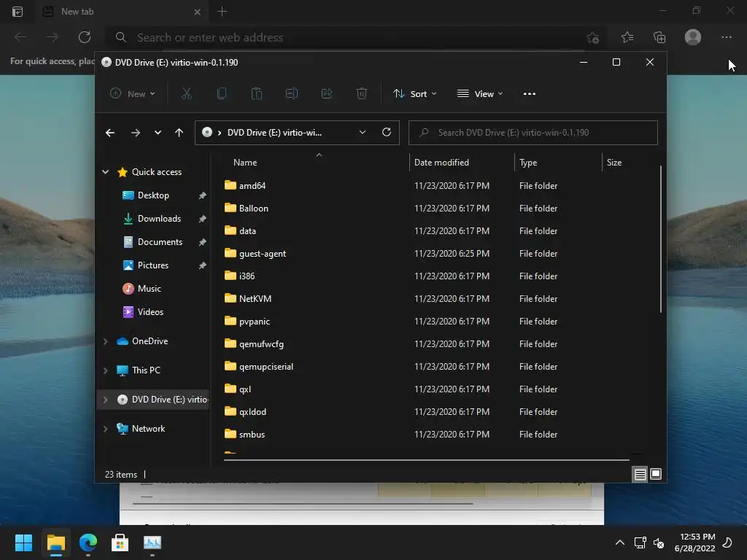Open the Sort dropdown menu
The height and width of the screenshot is (560, 747).
pyautogui.click(x=414, y=94)
